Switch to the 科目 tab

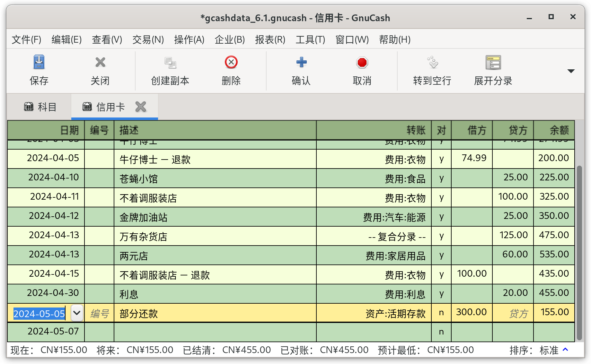click(x=40, y=107)
